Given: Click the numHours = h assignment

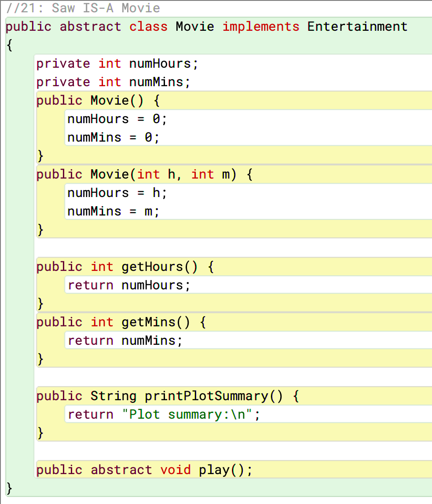Looking at the screenshot, I should 117,193.
